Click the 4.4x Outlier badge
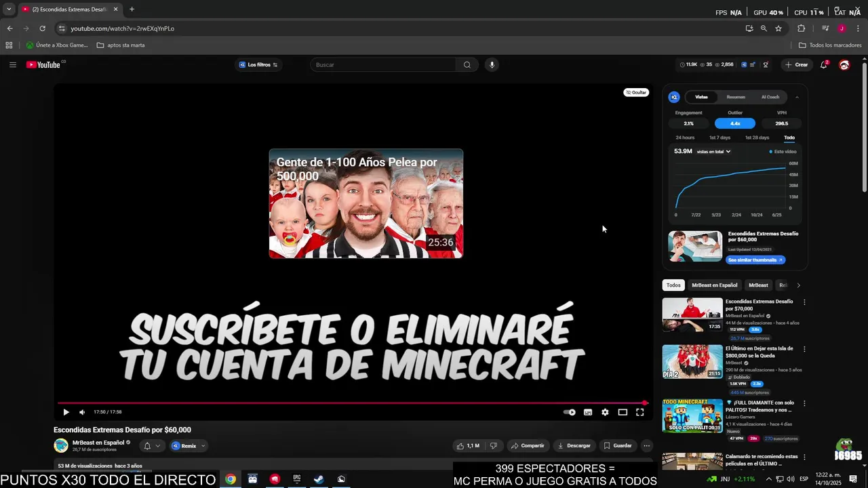The height and width of the screenshot is (488, 868). (x=735, y=123)
